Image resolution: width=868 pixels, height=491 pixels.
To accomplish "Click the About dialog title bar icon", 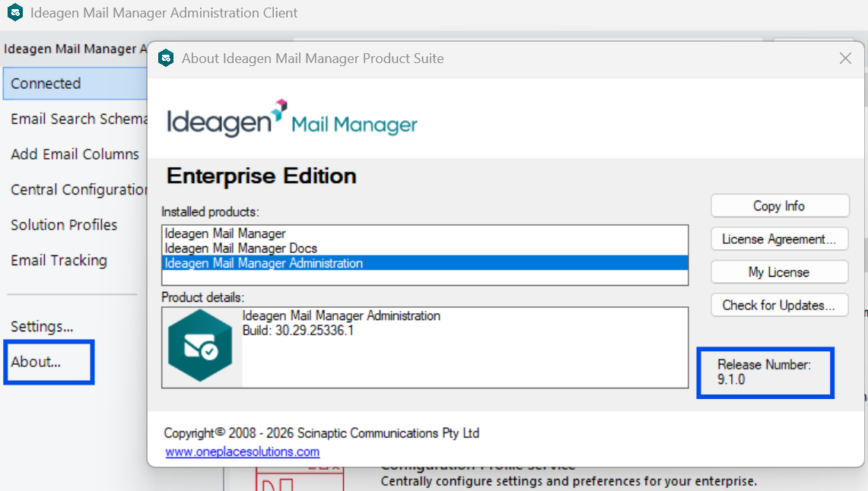I will coord(166,58).
